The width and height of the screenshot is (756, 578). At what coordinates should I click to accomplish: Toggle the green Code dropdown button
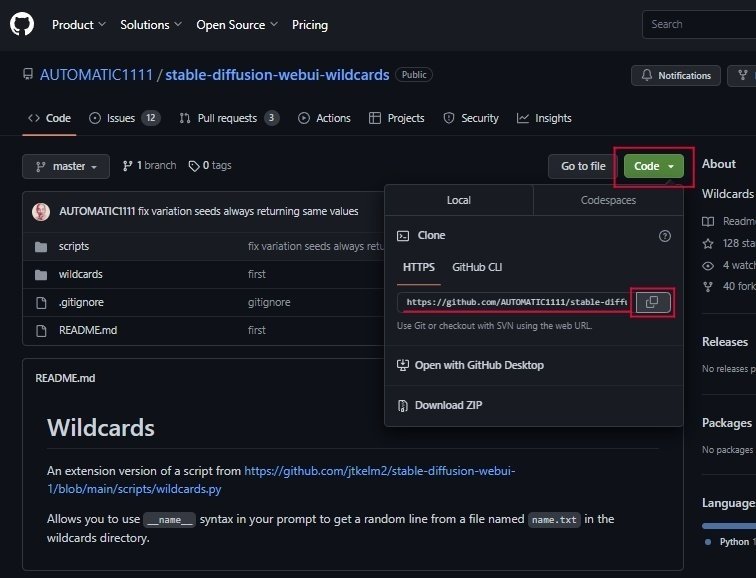[x=654, y=166]
